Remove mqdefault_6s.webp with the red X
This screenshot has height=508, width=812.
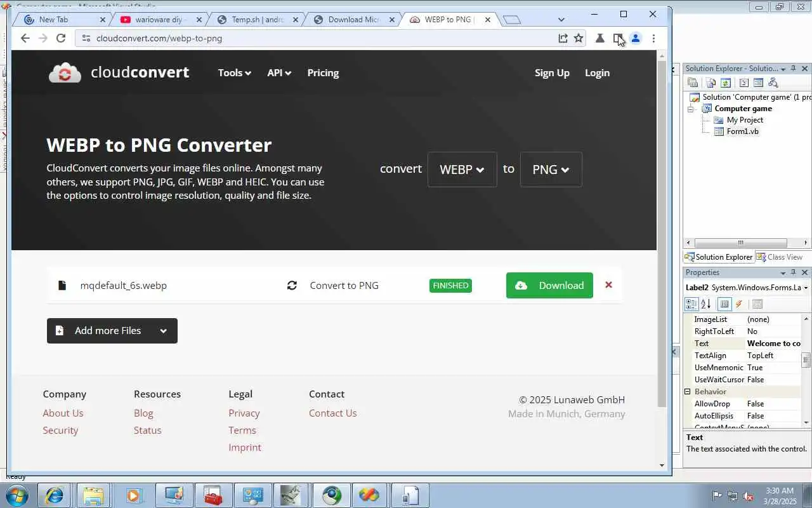pos(608,285)
